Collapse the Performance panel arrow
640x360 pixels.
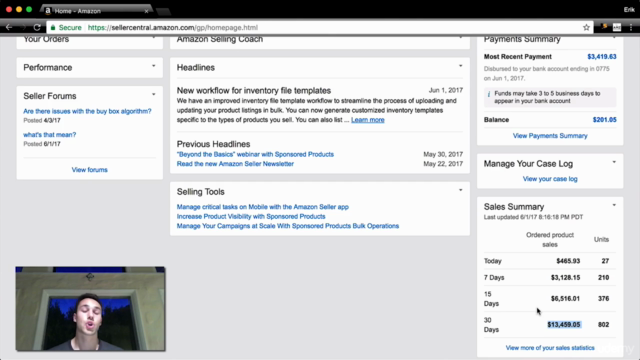(x=153, y=66)
